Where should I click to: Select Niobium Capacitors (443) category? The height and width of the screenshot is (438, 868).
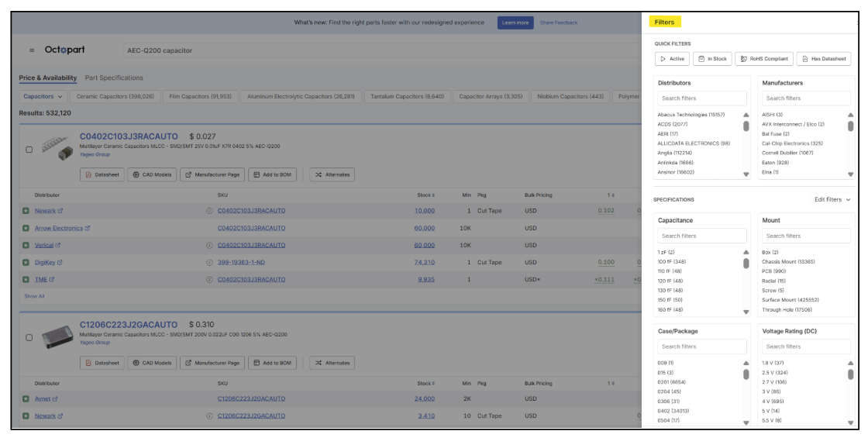tap(570, 96)
